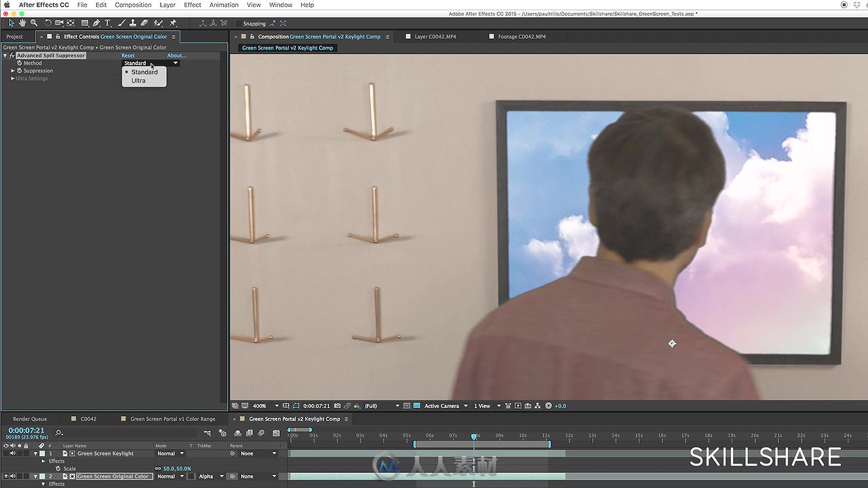This screenshot has width=868, height=488.
Task: Select the Hand tool
Action: (22, 23)
